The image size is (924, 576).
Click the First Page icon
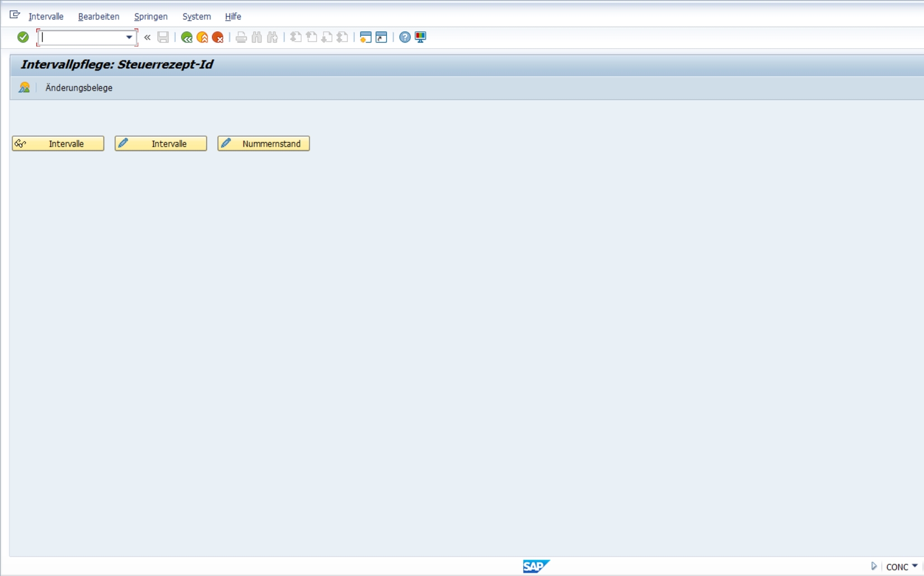coord(296,38)
